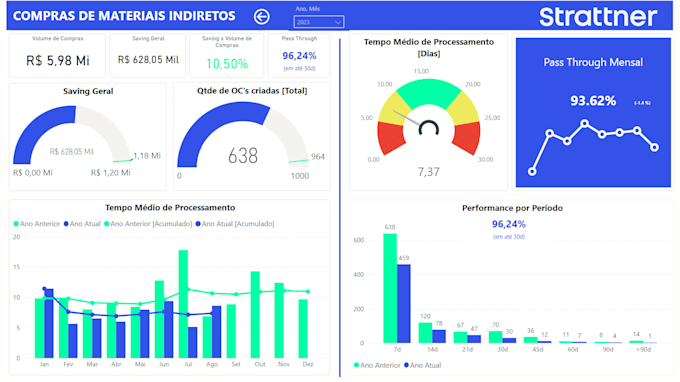Click the green zone of processing gauge
Image resolution: width=680 pixels, height=382 pixels.
click(x=428, y=92)
